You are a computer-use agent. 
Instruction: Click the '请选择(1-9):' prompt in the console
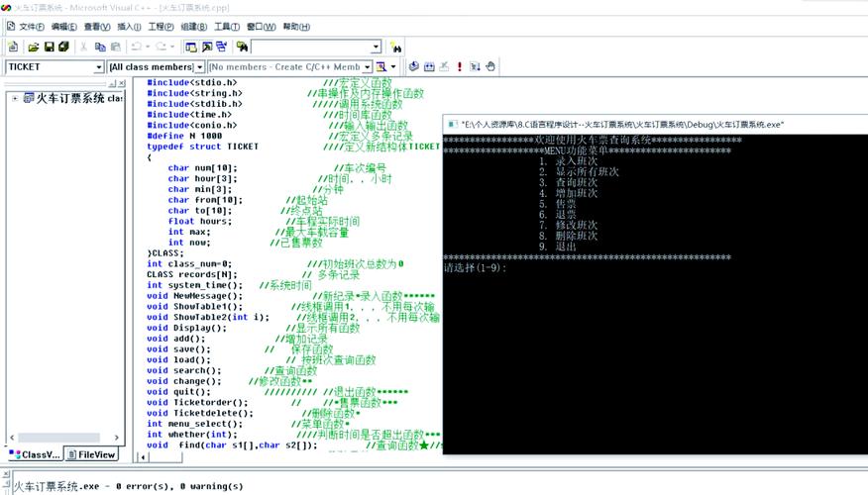click(475, 268)
